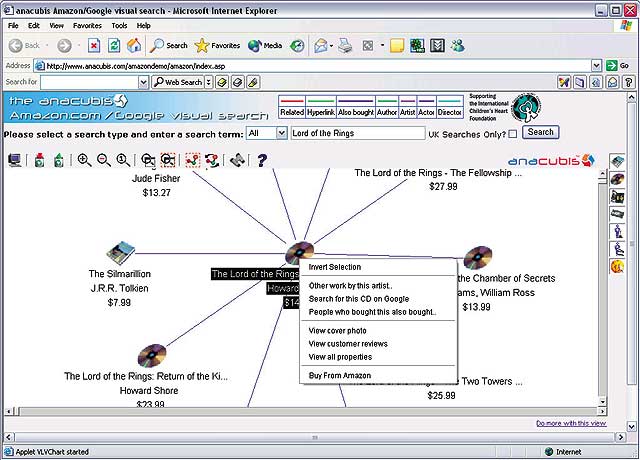The width and height of the screenshot is (640, 460).
Task: Click the Web Search button
Action: 178,82
